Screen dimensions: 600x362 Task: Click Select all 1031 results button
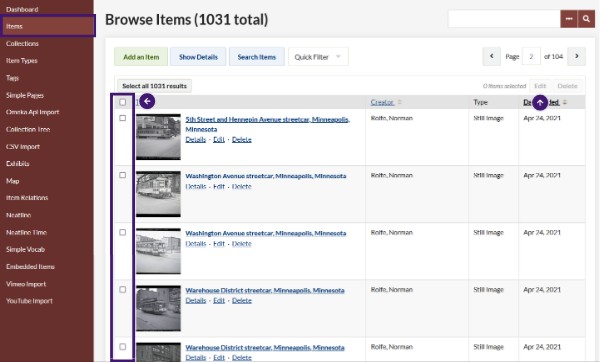coord(155,86)
